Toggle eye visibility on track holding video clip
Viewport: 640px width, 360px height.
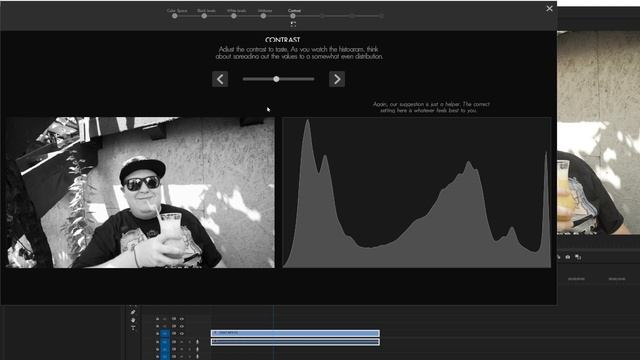[182, 333]
